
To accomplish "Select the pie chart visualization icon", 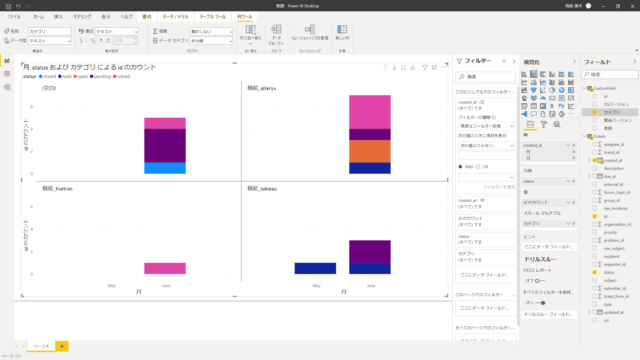I will click(552, 90).
